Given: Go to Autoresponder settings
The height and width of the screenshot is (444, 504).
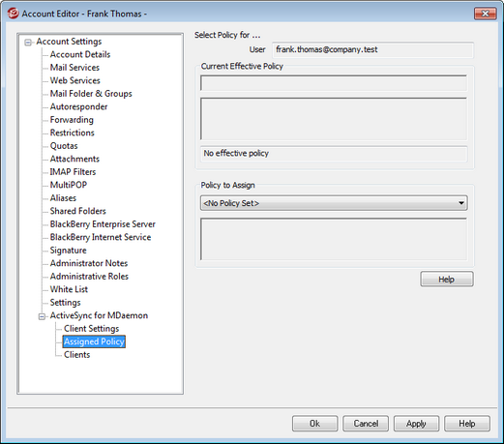Looking at the screenshot, I should (x=78, y=106).
